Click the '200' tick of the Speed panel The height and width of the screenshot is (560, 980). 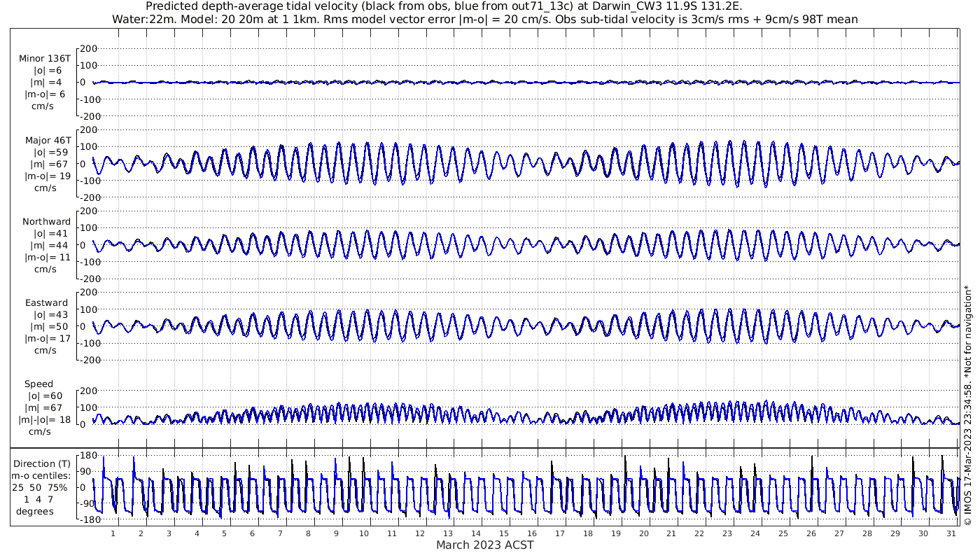coord(88,391)
